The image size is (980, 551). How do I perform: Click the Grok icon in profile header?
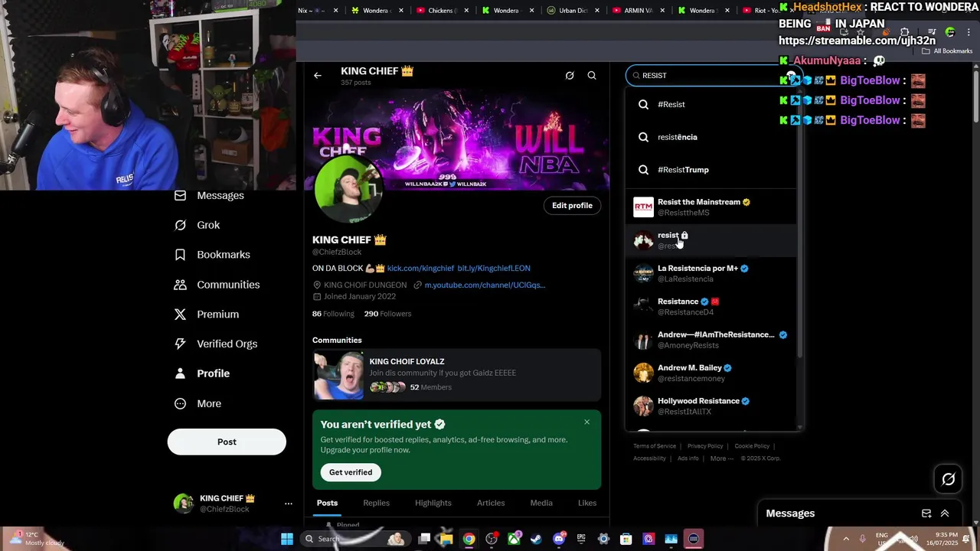570,75
